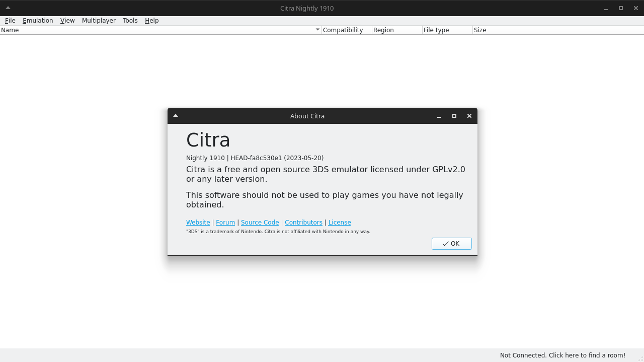644x362 pixels.
Task: Sort game list by Name column
Action: click(161, 30)
